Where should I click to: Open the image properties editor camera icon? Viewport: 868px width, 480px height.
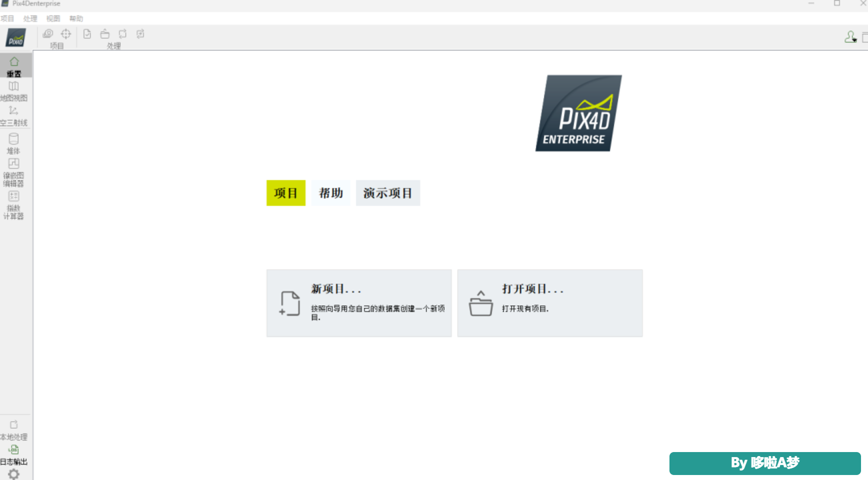pyautogui.click(x=48, y=34)
